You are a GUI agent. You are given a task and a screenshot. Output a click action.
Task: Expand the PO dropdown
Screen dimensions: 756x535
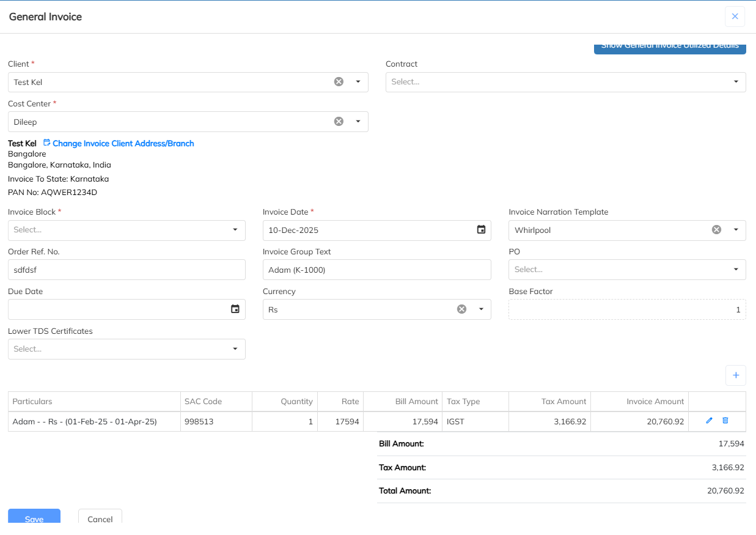[736, 270]
